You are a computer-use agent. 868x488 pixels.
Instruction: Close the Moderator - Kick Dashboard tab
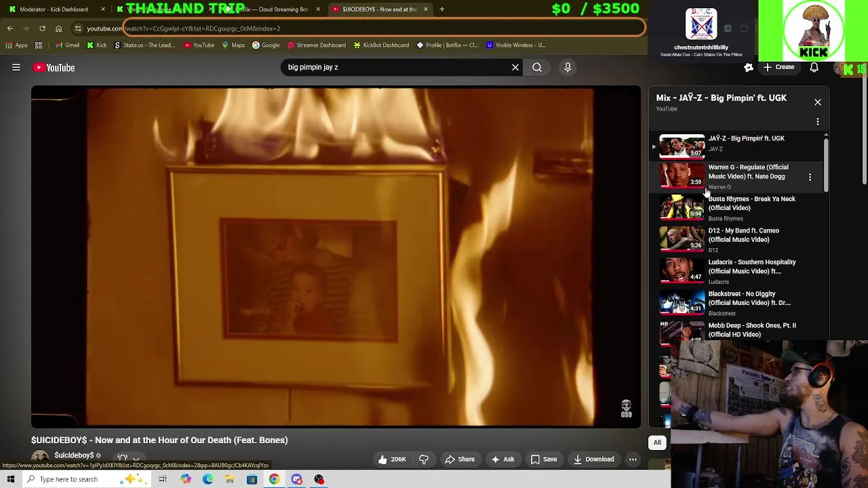click(x=103, y=9)
